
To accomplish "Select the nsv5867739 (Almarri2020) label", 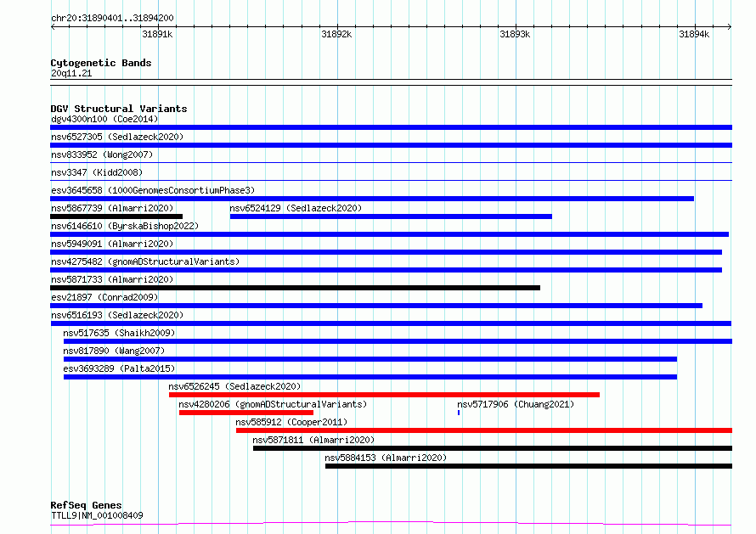I will 112,208.
